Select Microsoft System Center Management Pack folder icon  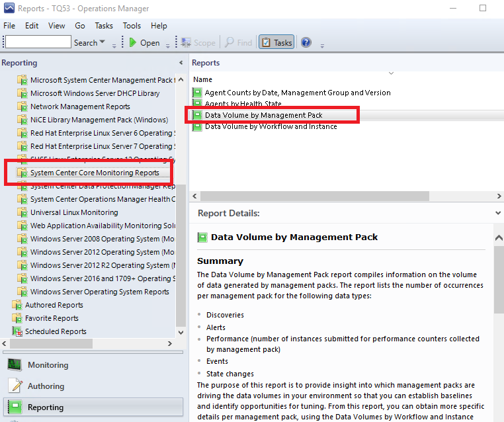point(22,80)
